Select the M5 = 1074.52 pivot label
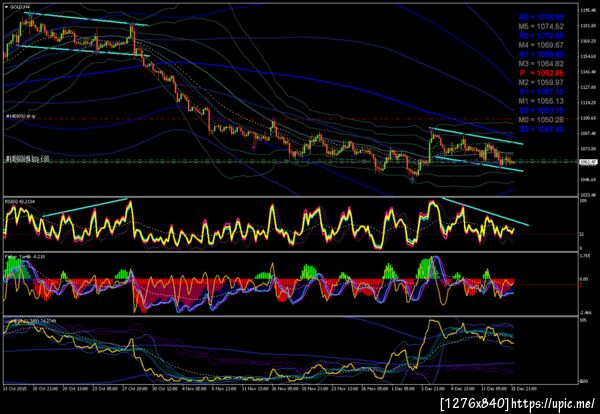Screen dimensions: 600x414 [x=541, y=26]
